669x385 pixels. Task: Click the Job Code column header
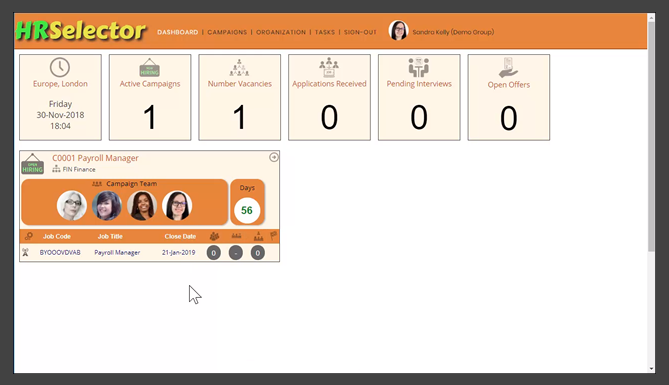[x=57, y=236]
